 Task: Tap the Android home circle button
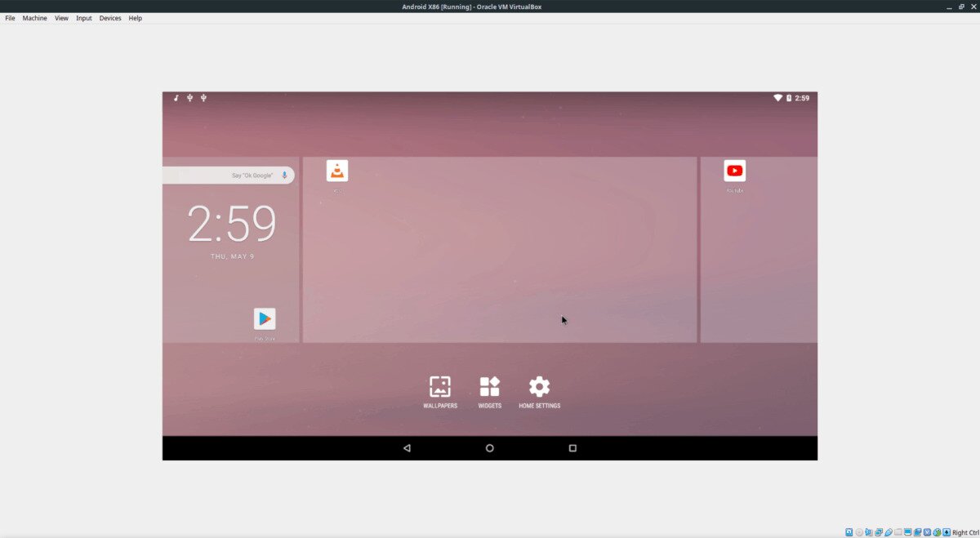pos(489,447)
